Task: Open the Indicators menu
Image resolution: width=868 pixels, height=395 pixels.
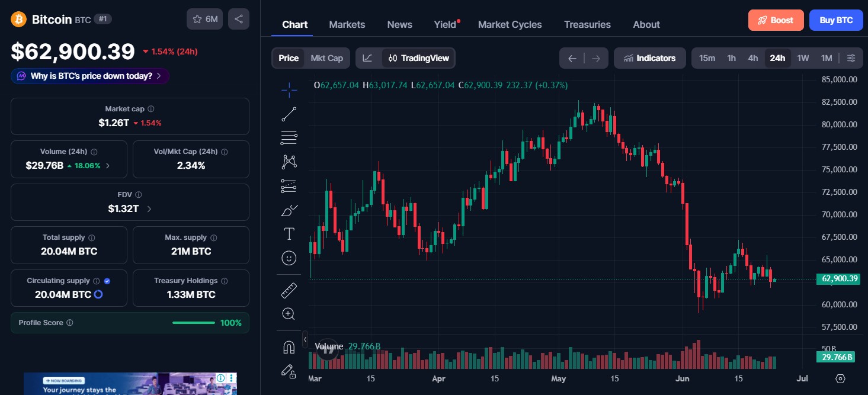Action: tap(649, 58)
